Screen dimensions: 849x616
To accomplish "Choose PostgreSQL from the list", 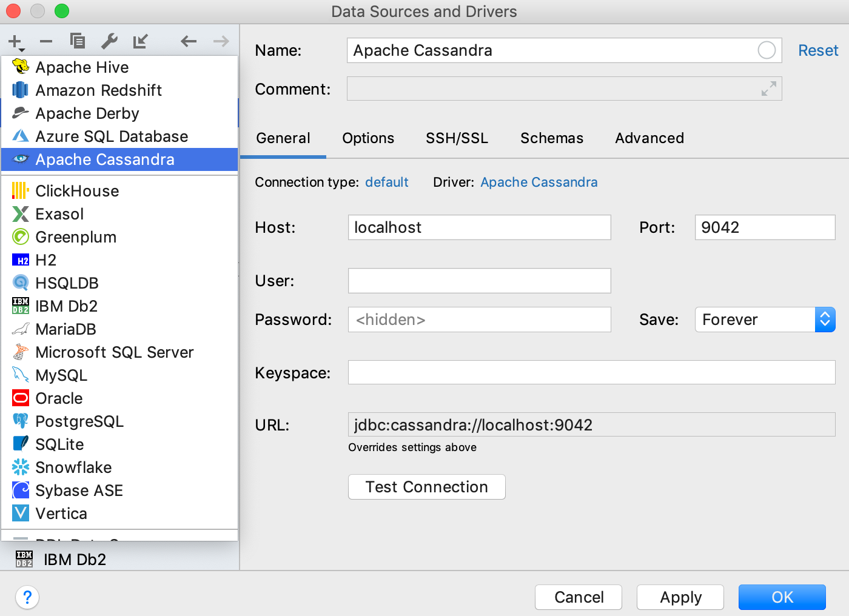I will click(119, 421).
